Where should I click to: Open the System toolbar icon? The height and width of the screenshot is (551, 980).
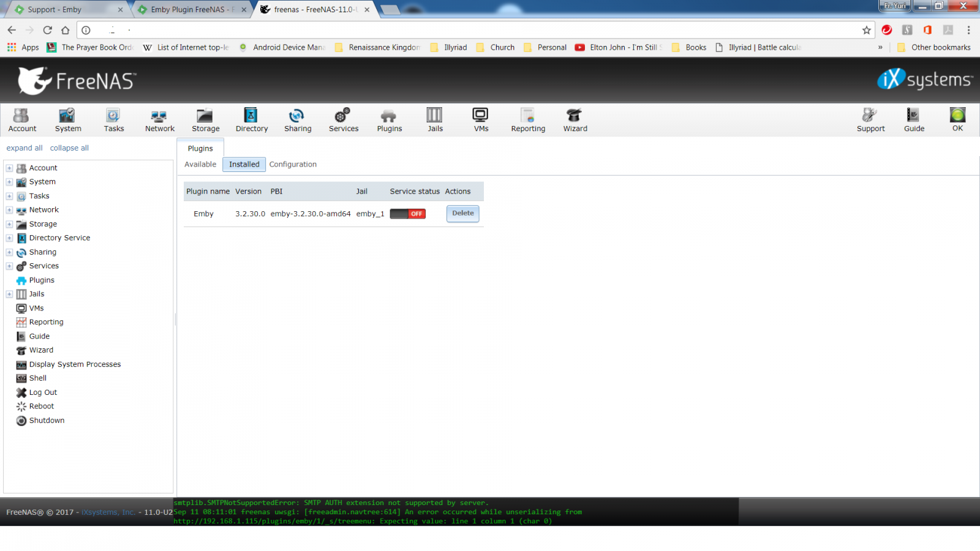pyautogui.click(x=68, y=120)
